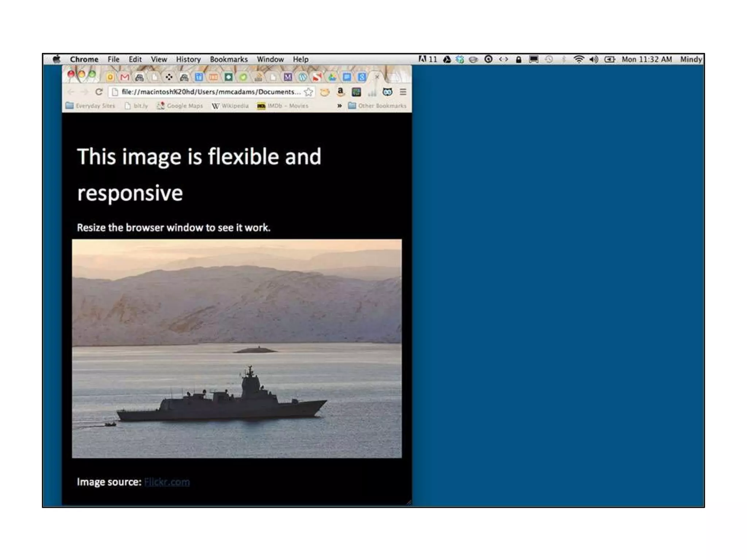Switch to the Gmail pinned tab
Screen dimensions: 747x560
pyautogui.click(x=125, y=77)
